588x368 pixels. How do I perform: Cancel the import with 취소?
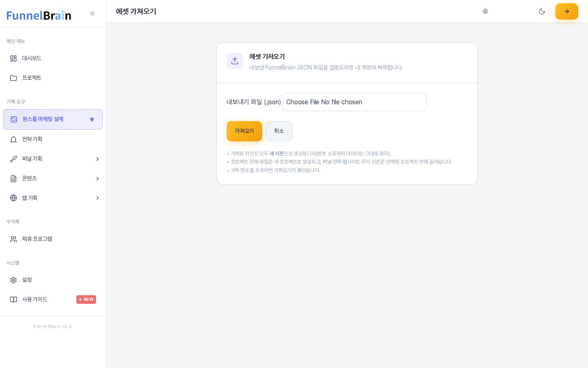279,131
